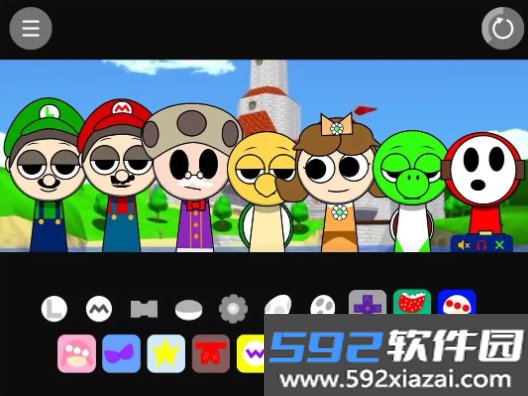528x396 pixels.
Task: Pick the red tie icon on brown
Action: (211, 354)
